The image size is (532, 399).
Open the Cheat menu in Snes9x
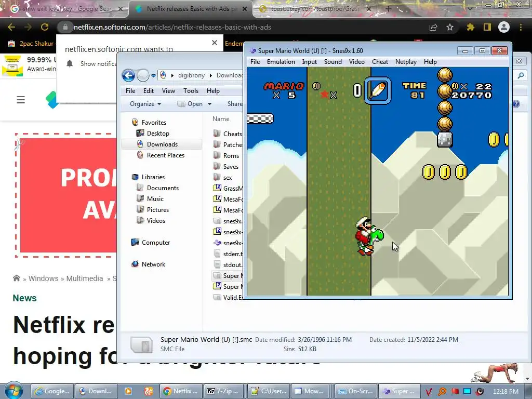click(380, 62)
